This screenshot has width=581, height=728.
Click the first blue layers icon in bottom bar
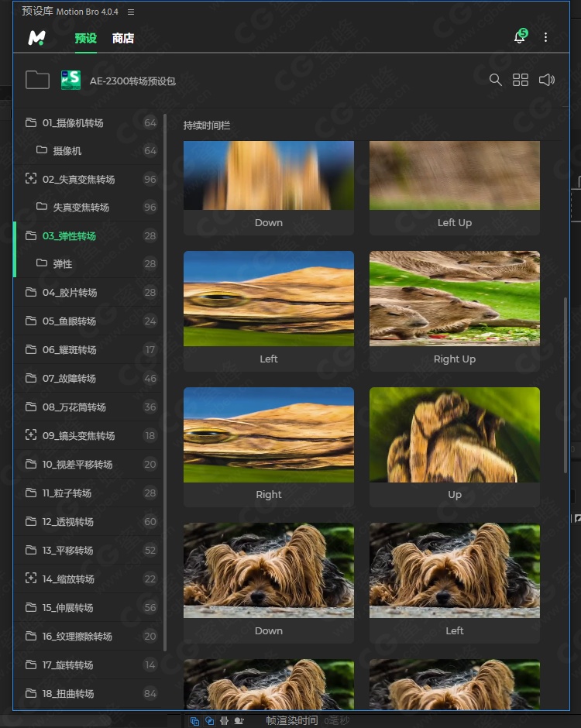pos(194,720)
